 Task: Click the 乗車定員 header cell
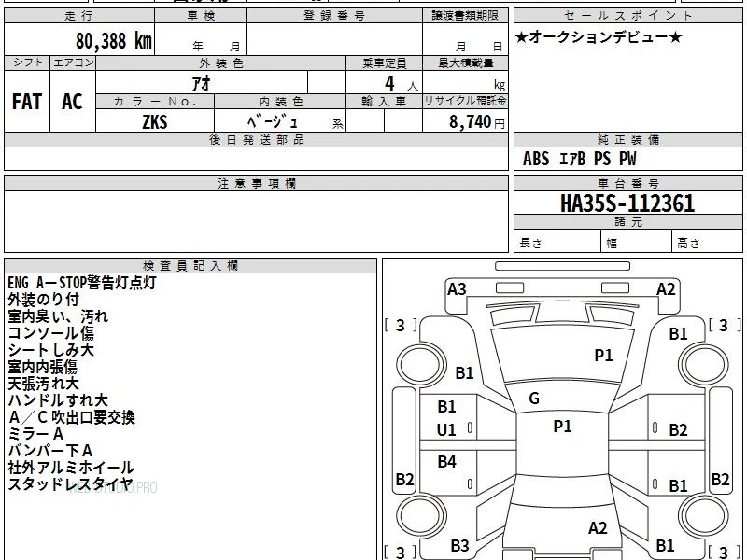(384, 63)
